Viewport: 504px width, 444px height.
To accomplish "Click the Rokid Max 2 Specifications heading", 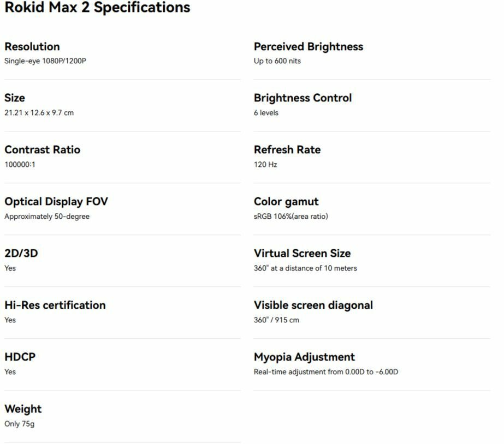I will (x=97, y=8).
